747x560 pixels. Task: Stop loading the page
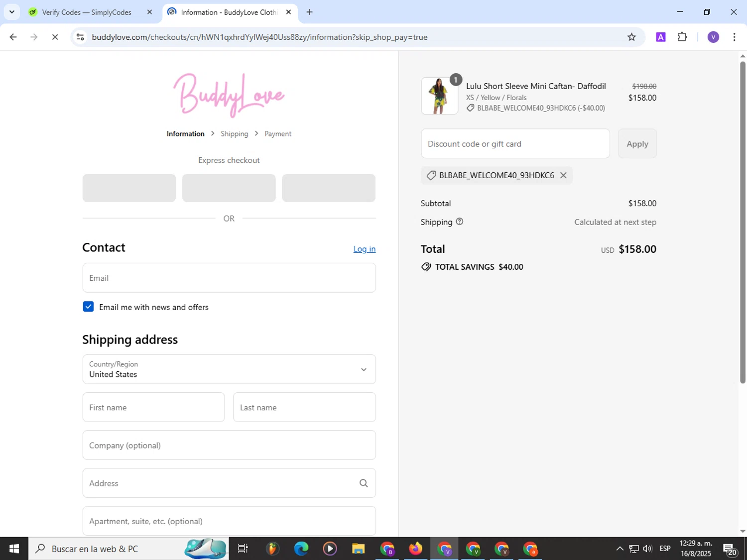(55, 37)
